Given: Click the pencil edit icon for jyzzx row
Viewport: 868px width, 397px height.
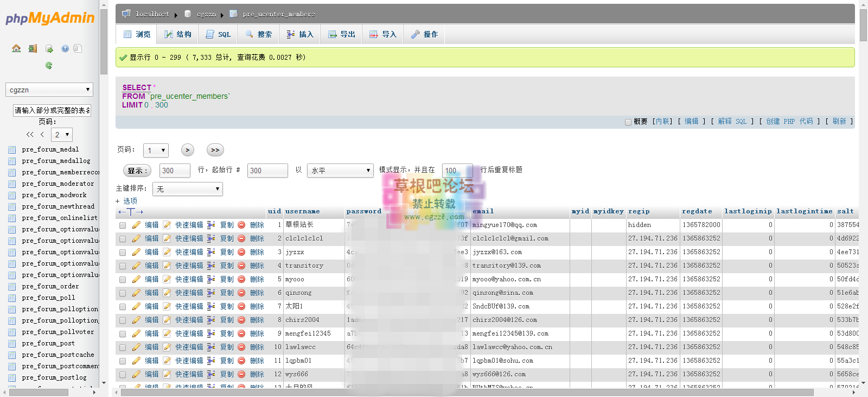Looking at the screenshot, I should coord(136,252).
